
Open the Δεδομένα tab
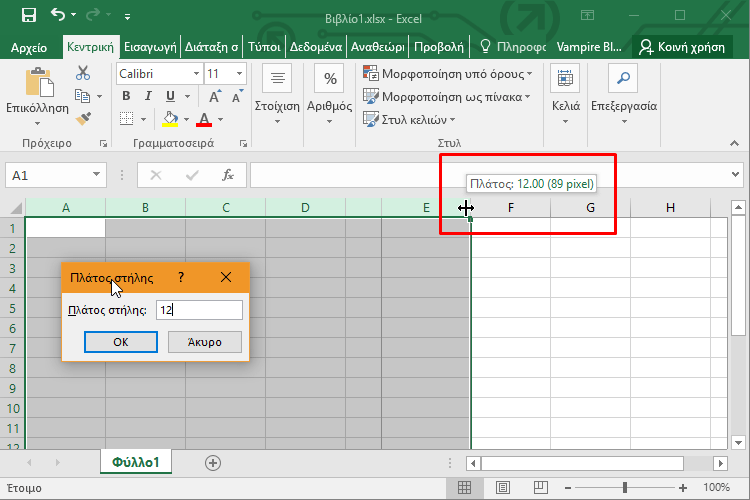(316, 47)
